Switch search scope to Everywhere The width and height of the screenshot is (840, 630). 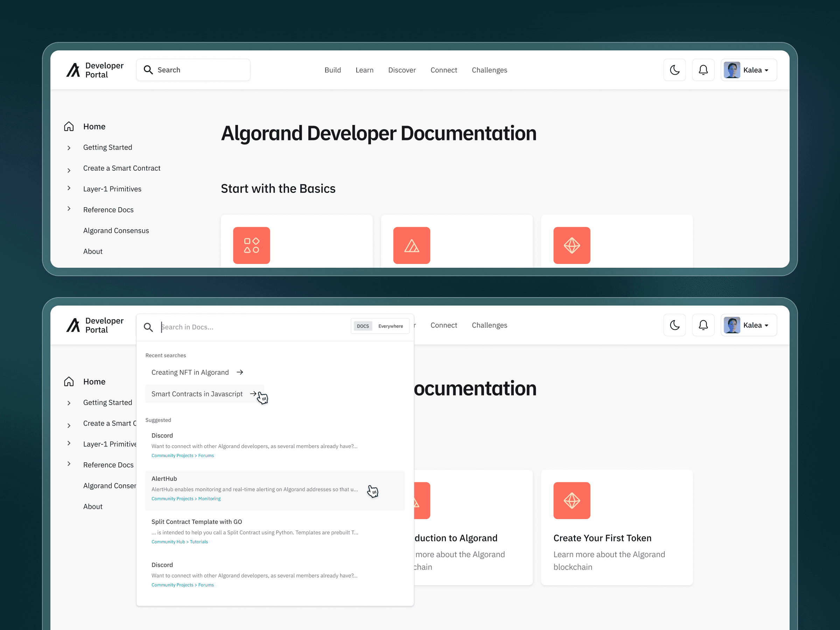390,326
